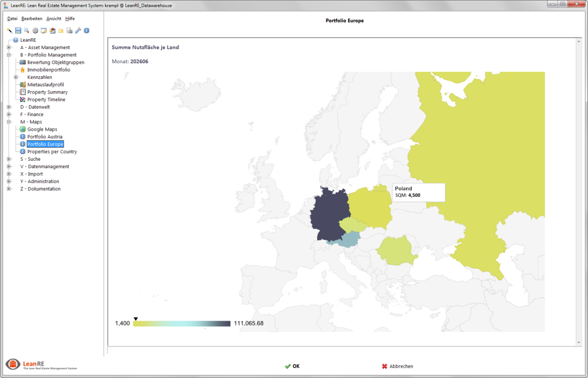Viewport: 588px width, 378px height.
Task: Open the gear settings toolbar icon
Action: pyautogui.click(x=35, y=30)
